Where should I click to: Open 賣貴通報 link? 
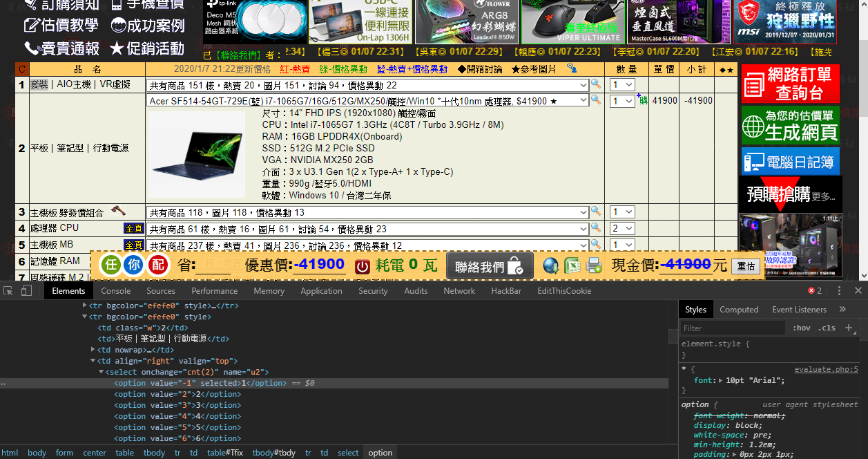(61, 48)
